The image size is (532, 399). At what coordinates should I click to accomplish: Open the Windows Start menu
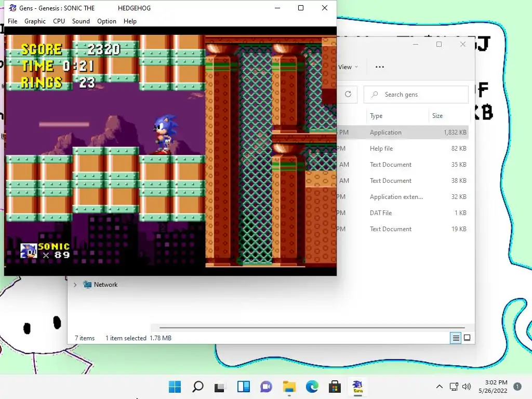175,387
